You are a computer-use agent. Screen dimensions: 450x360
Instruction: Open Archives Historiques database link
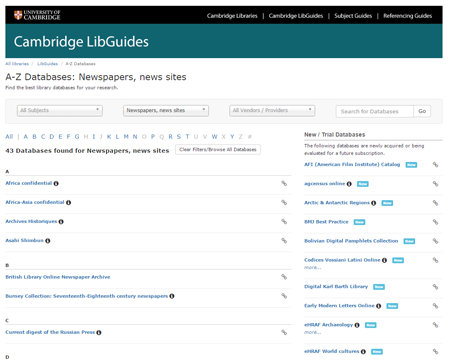tap(31, 221)
